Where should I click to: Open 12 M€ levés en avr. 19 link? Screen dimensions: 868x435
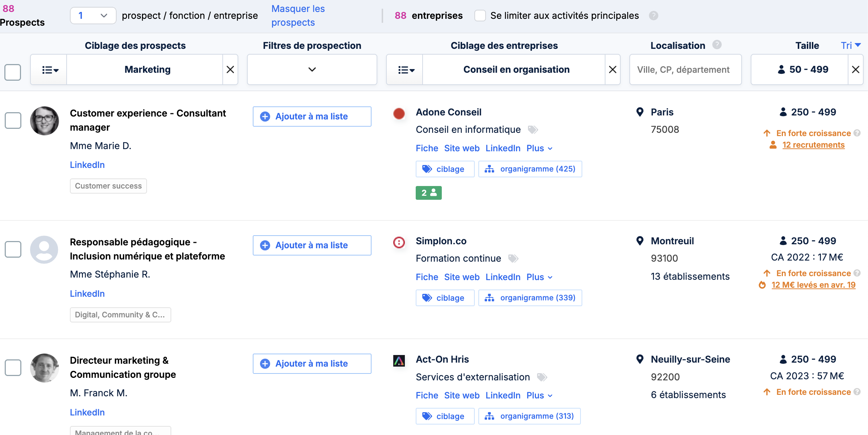(813, 285)
